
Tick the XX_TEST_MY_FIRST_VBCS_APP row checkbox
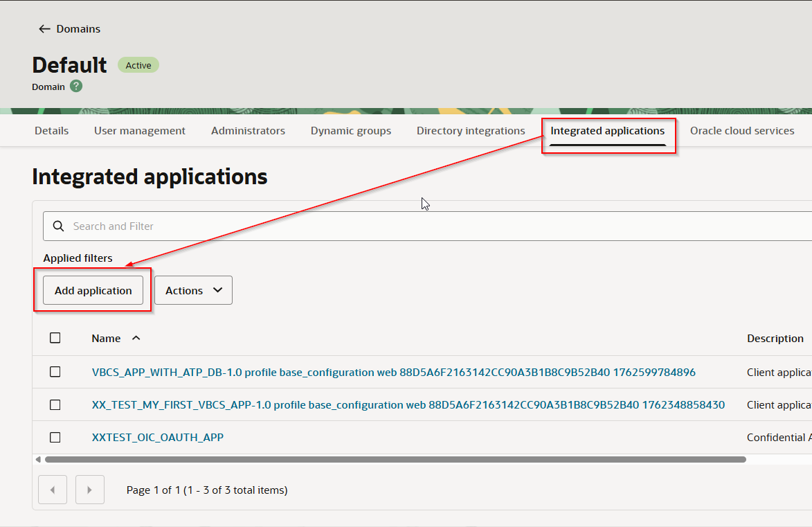click(x=55, y=404)
